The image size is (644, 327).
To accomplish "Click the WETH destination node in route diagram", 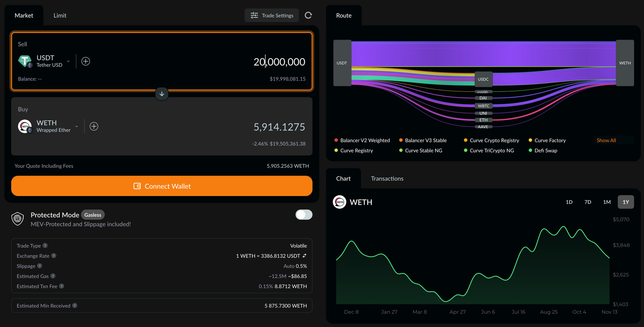I will pyautogui.click(x=625, y=63).
